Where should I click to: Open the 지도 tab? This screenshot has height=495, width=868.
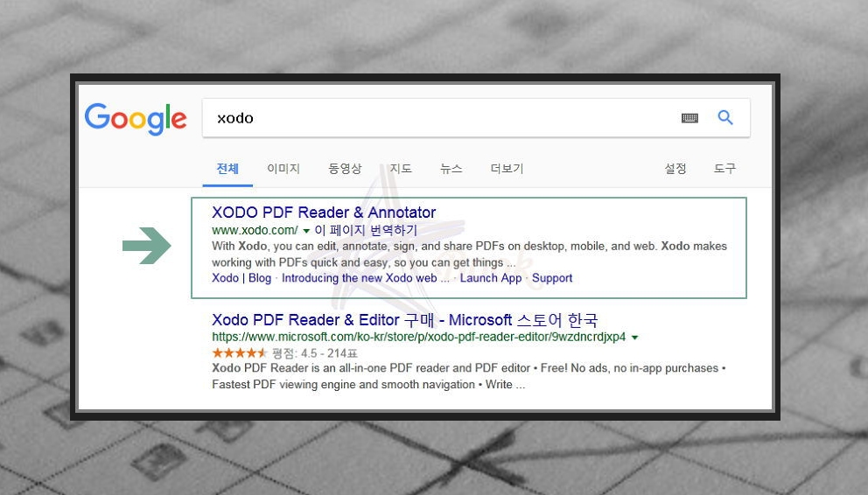click(401, 169)
